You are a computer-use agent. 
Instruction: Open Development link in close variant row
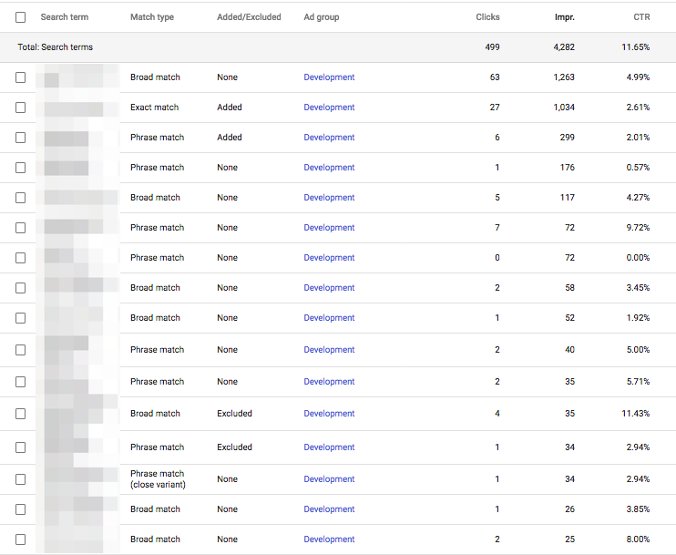(329, 479)
